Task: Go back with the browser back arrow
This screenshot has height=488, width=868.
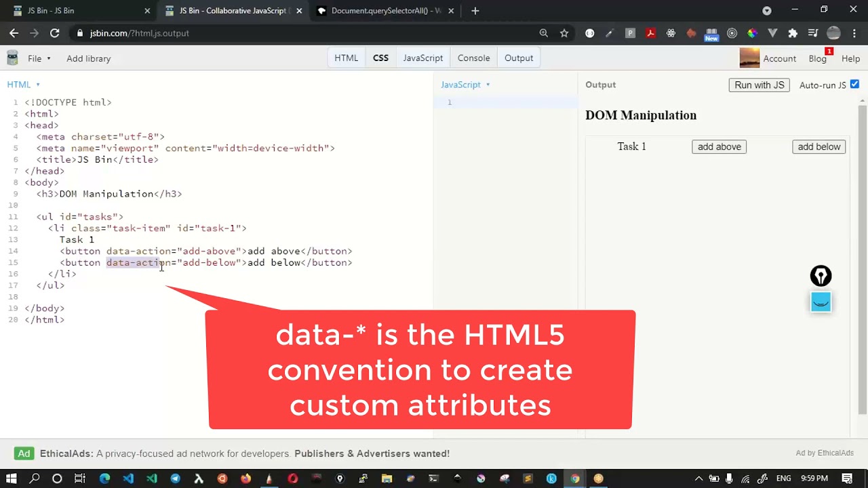Action: click(14, 33)
